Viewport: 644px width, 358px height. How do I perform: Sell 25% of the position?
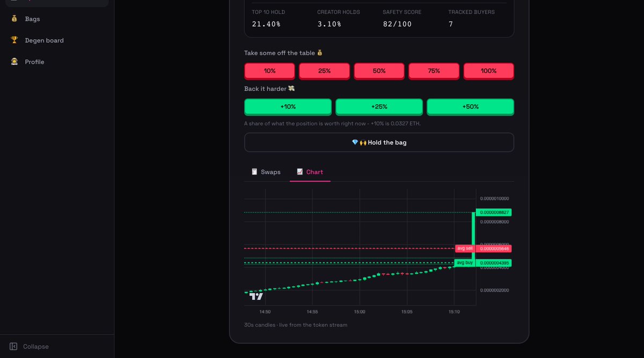(x=324, y=71)
